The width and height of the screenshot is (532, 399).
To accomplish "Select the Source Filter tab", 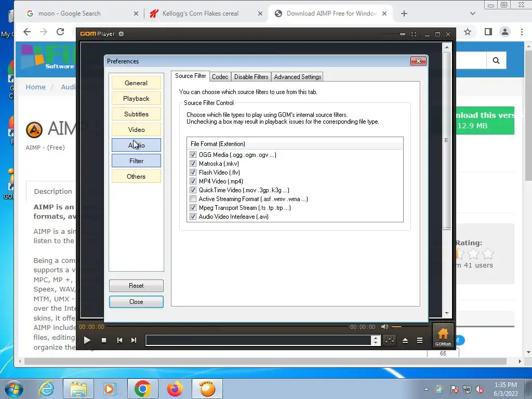I will pos(190,76).
